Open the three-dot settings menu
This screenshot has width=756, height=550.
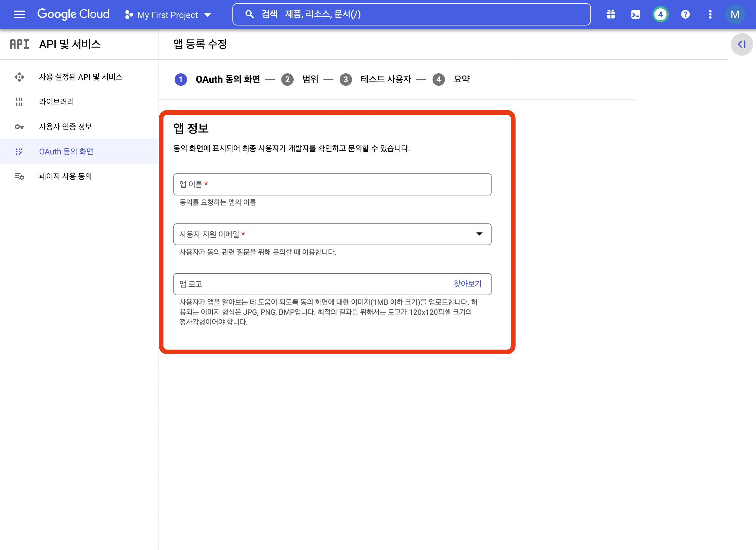(710, 14)
